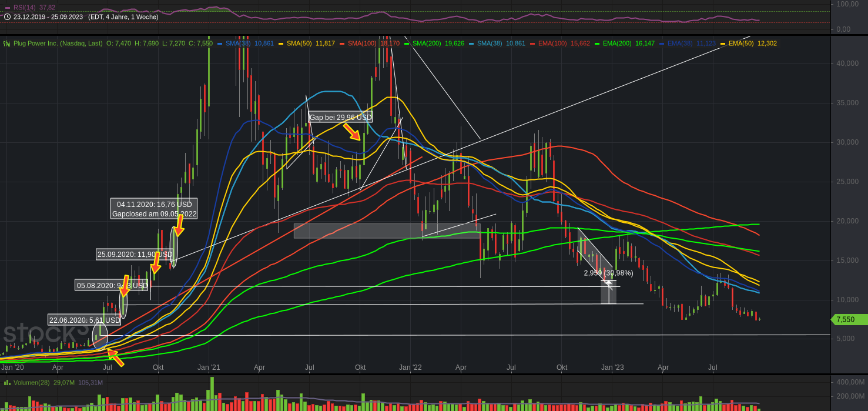This screenshot has width=868, height=411.
Task: Select the Volumen(28) indicator label
Action: coord(32,383)
